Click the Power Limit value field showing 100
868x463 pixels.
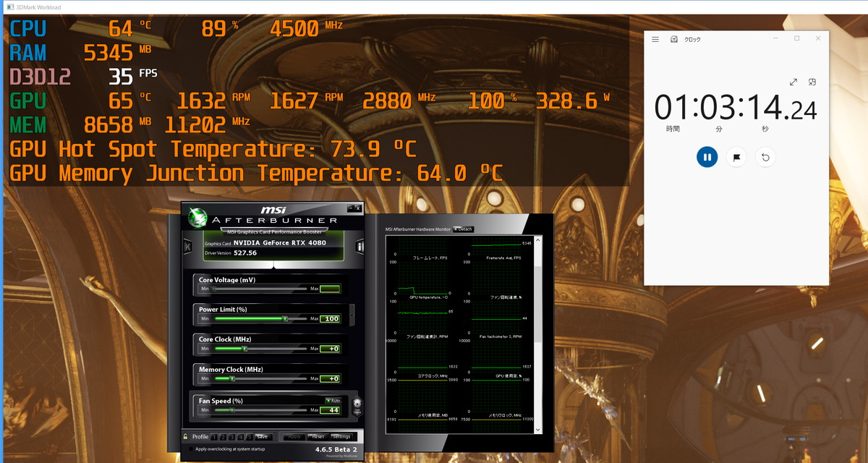coord(330,318)
